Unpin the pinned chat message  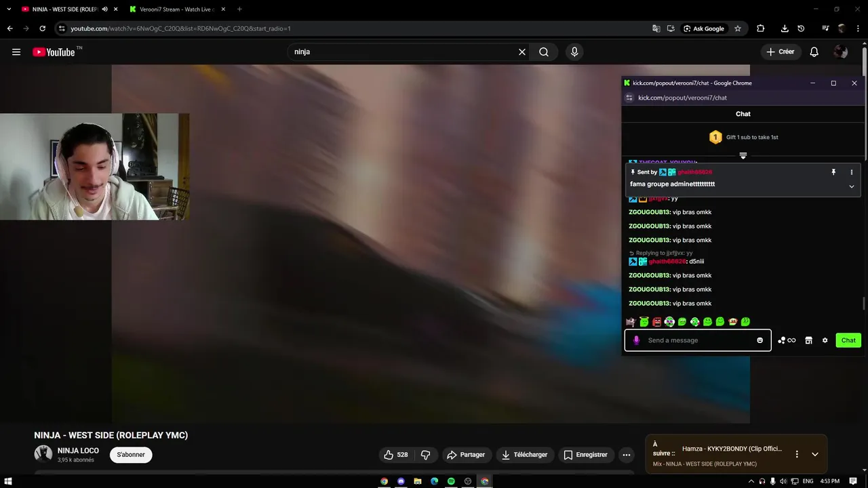click(833, 172)
